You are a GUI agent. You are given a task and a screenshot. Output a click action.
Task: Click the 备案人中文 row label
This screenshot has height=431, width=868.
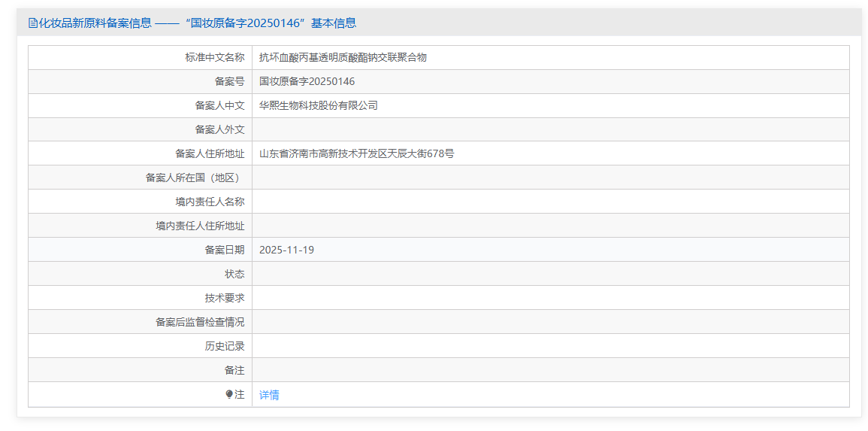(219, 105)
